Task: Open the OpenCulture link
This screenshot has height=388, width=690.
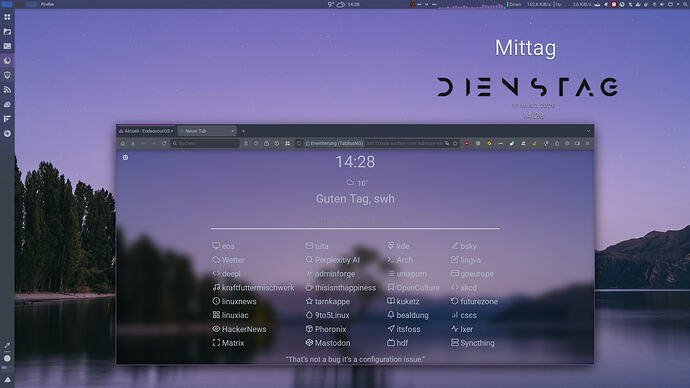Action: [413, 288]
